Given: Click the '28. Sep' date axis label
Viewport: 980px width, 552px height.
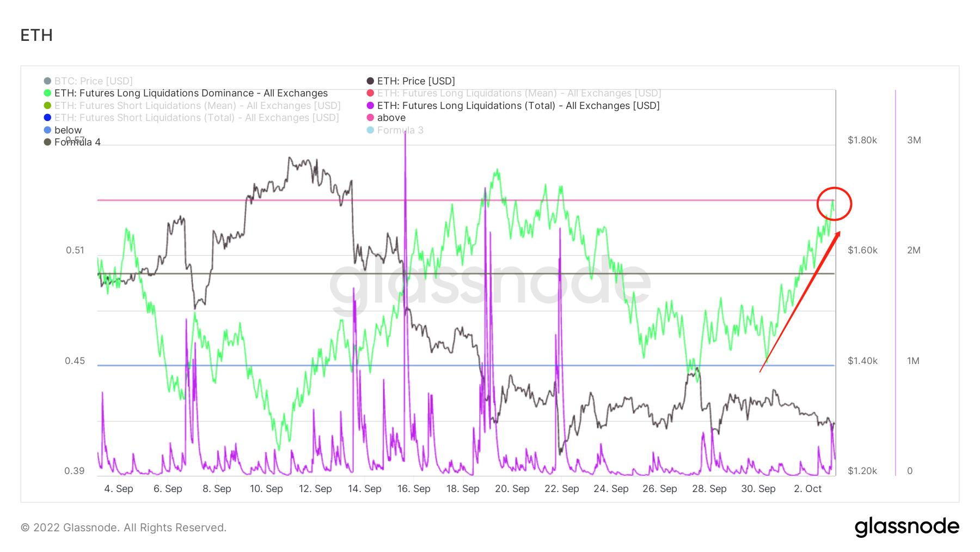Looking at the screenshot, I should [x=709, y=489].
